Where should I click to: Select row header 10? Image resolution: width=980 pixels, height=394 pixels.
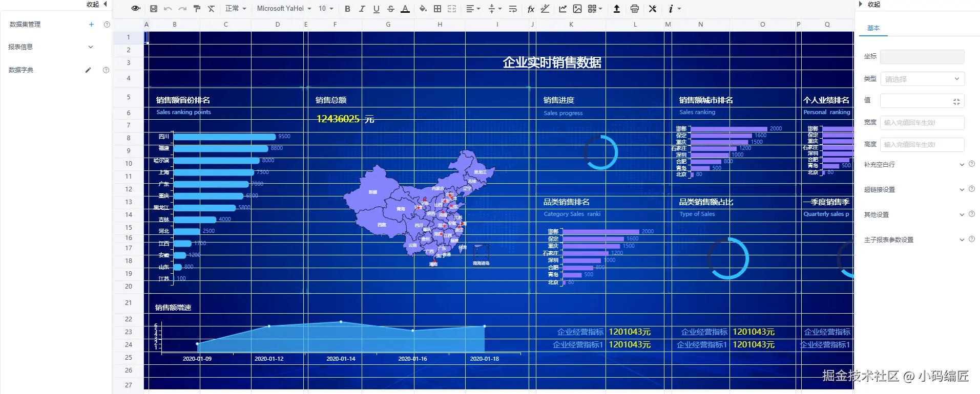click(x=129, y=164)
